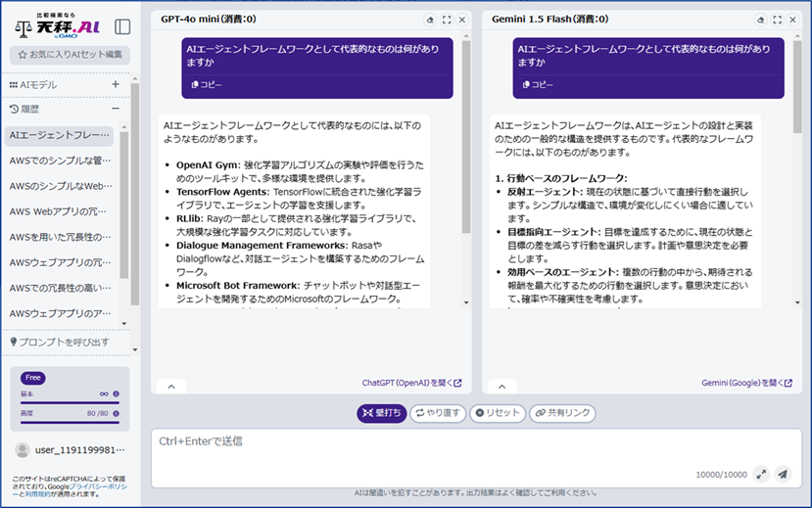Click info icon beside 基本 usage

coord(116,393)
